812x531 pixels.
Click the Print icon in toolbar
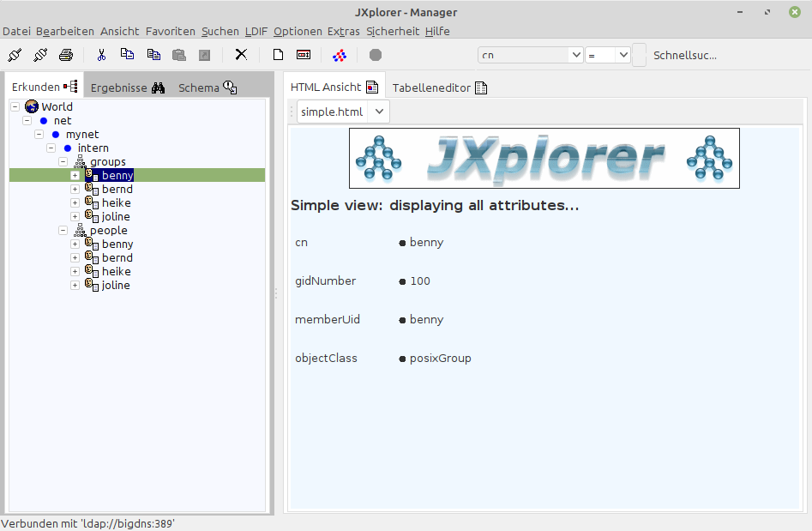(66, 55)
